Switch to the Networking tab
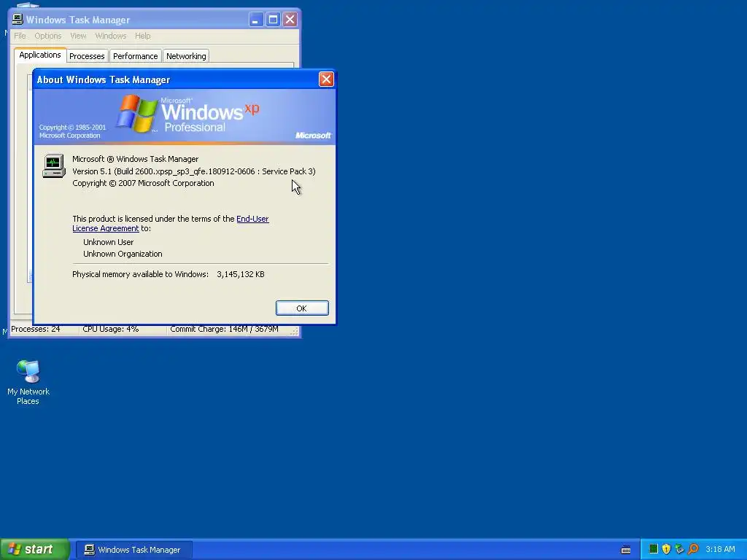This screenshot has width=747, height=560. (x=186, y=55)
